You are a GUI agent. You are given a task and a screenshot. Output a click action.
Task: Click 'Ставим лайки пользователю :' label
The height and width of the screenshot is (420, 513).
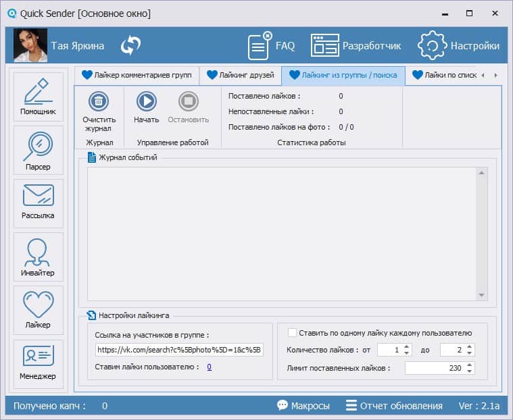pos(147,367)
